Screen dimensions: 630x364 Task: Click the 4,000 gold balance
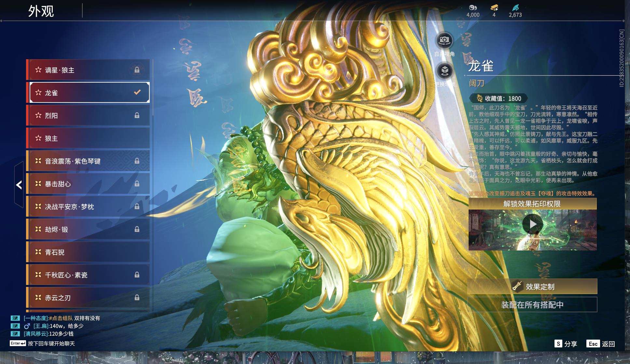473,15
